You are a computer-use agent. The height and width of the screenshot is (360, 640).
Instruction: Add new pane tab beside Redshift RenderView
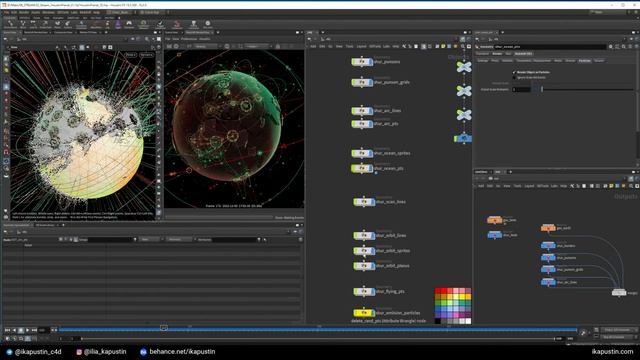coord(218,32)
